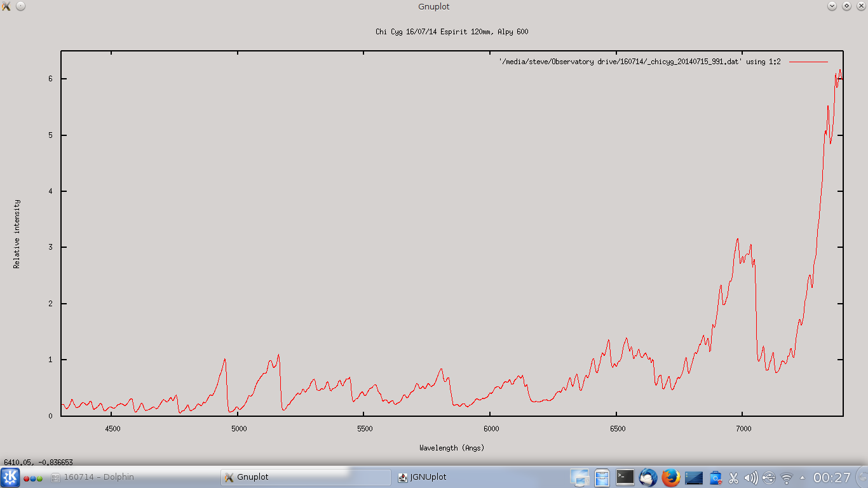Viewport: 868px width, 488px height.
Task: Open the Dolphin file manager launcher icon
Action: (x=602, y=477)
